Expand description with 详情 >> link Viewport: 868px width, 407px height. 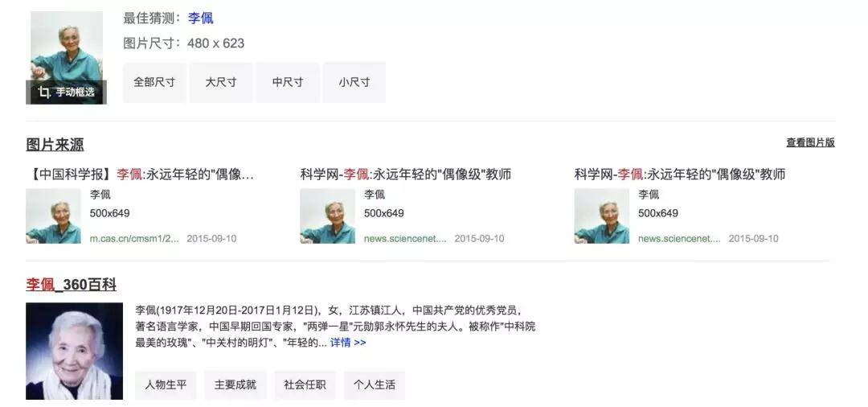(x=348, y=343)
